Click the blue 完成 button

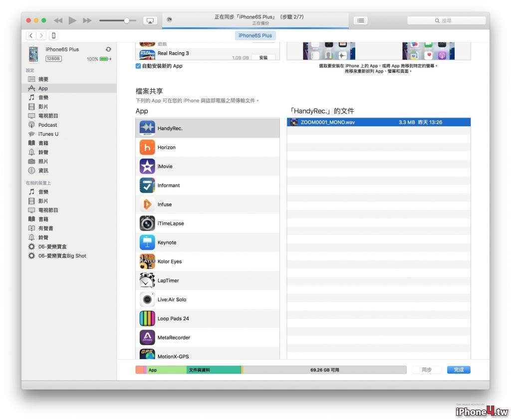click(459, 370)
